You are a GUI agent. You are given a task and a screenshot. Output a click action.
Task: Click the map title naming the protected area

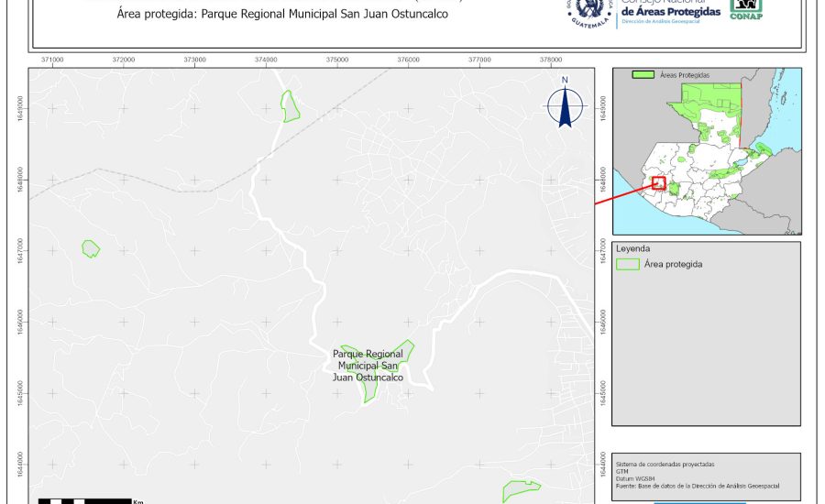tap(283, 15)
